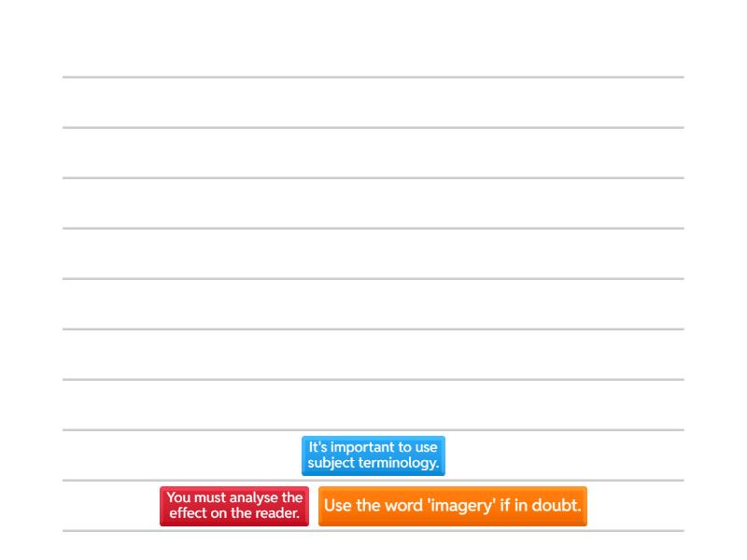Select the red 'You must analyse the effect' tile
This screenshot has height=560, width=747.
(233, 506)
